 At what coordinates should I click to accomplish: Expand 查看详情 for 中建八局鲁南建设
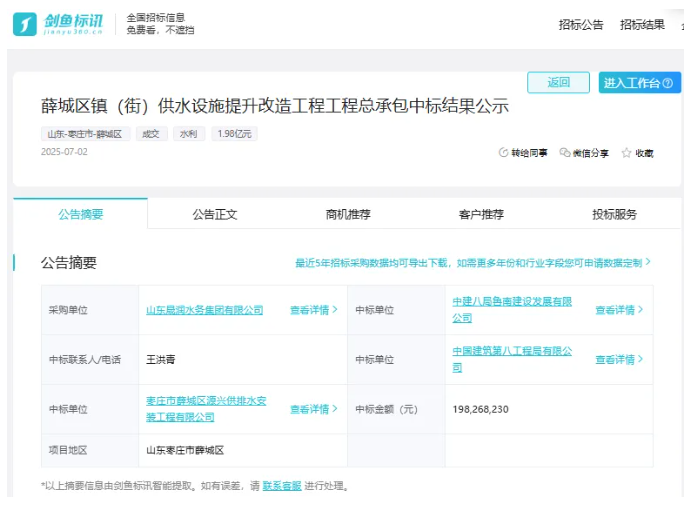coord(619,310)
